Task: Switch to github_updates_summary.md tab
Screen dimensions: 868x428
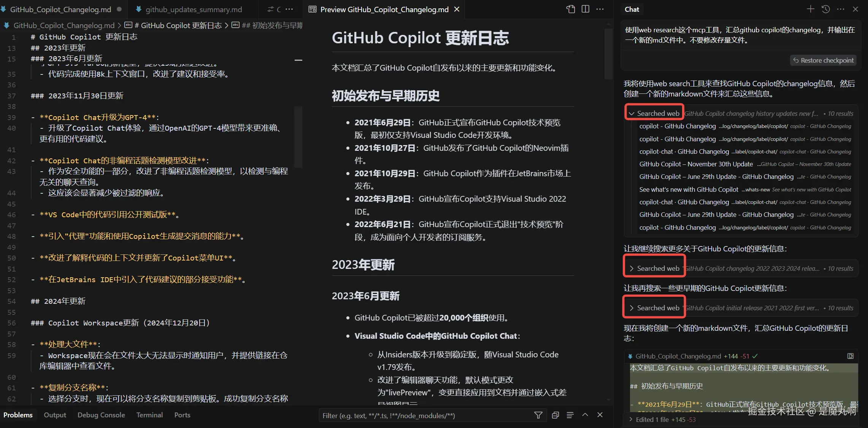Action: pos(194,9)
